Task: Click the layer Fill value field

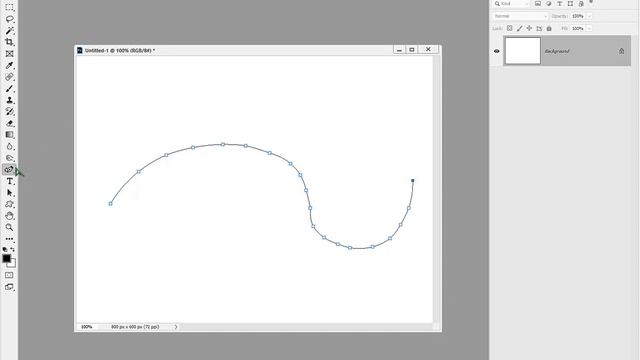Action: pyautogui.click(x=578, y=29)
